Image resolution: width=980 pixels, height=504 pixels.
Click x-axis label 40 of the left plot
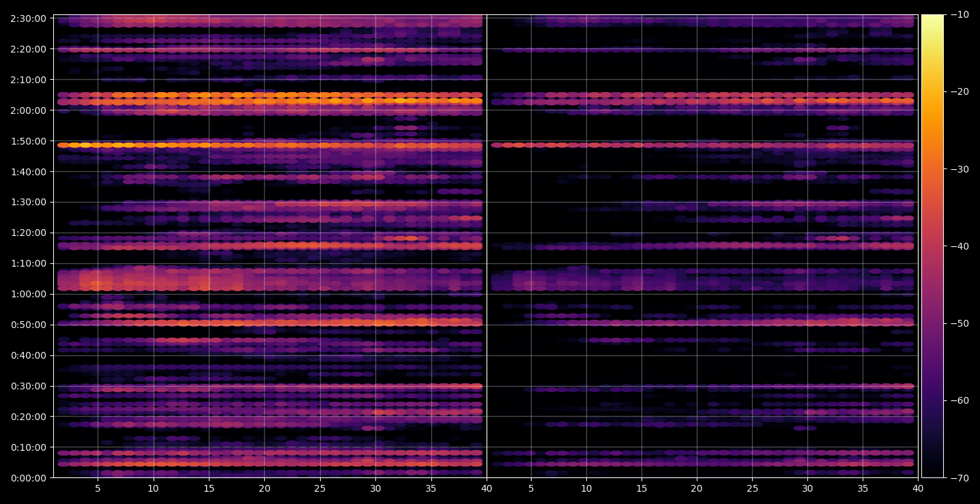point(487,488)
